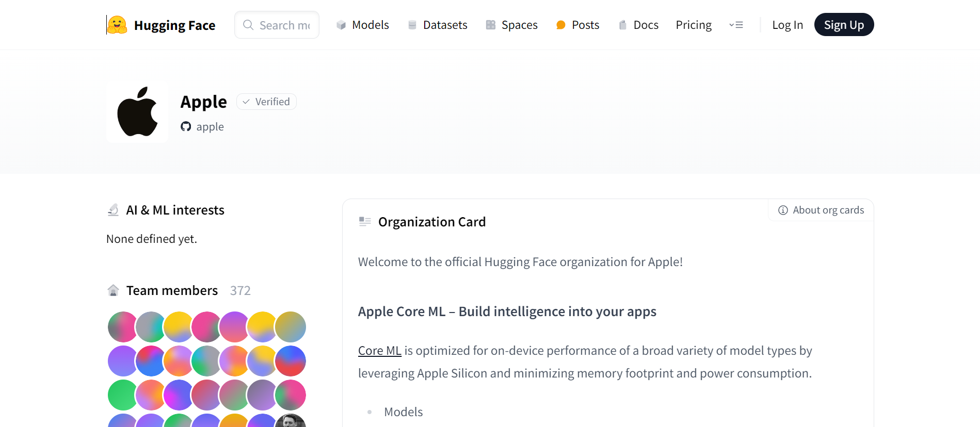Open the Docs page
Image resolution: width=980 pixels, height=427 pixels.
(x=638, y=25)
